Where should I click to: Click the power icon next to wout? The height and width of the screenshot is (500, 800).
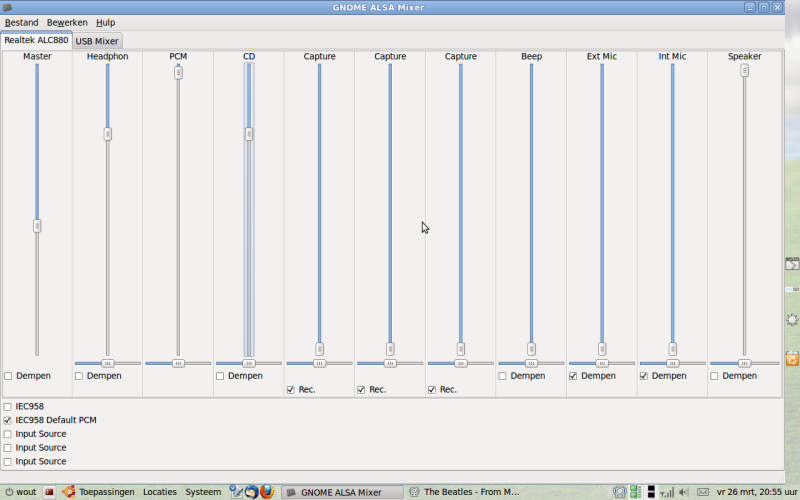click(8, 492)
